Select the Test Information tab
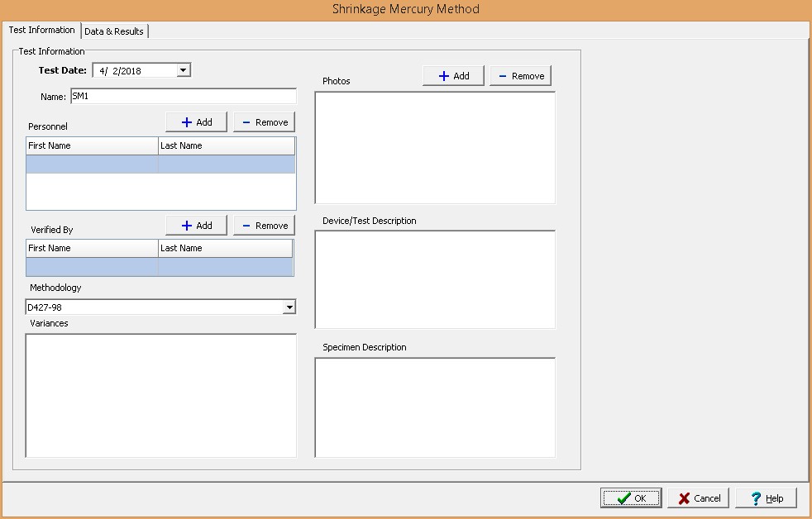 41,30
